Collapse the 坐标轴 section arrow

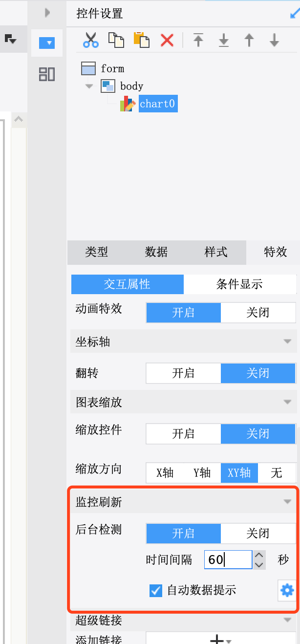(x=287, y=342)
